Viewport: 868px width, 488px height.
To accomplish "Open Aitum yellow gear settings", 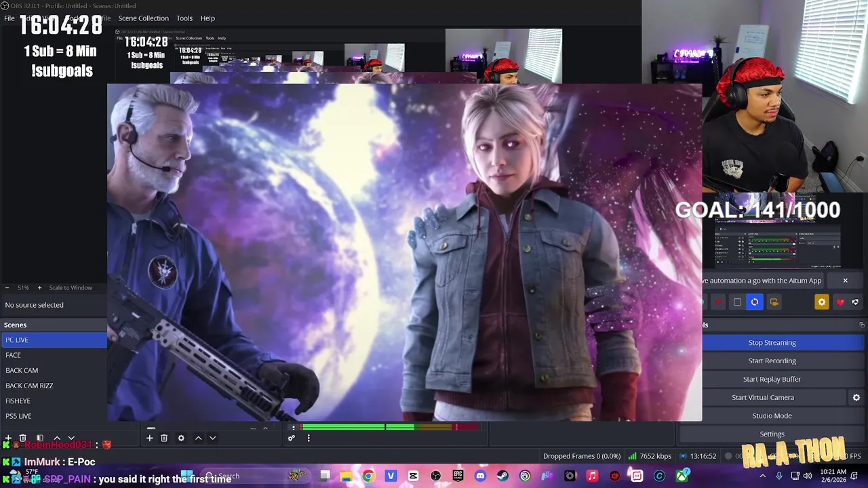I will 821,302.
